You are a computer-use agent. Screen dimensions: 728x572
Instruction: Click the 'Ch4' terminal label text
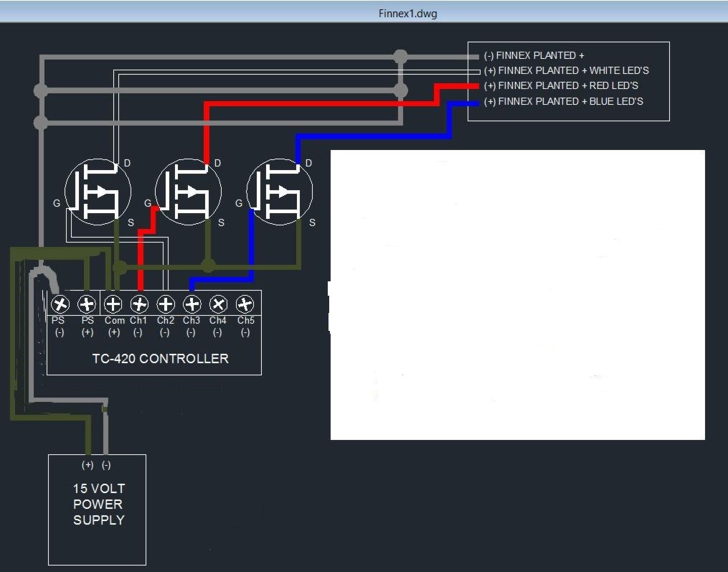[218, 321]
